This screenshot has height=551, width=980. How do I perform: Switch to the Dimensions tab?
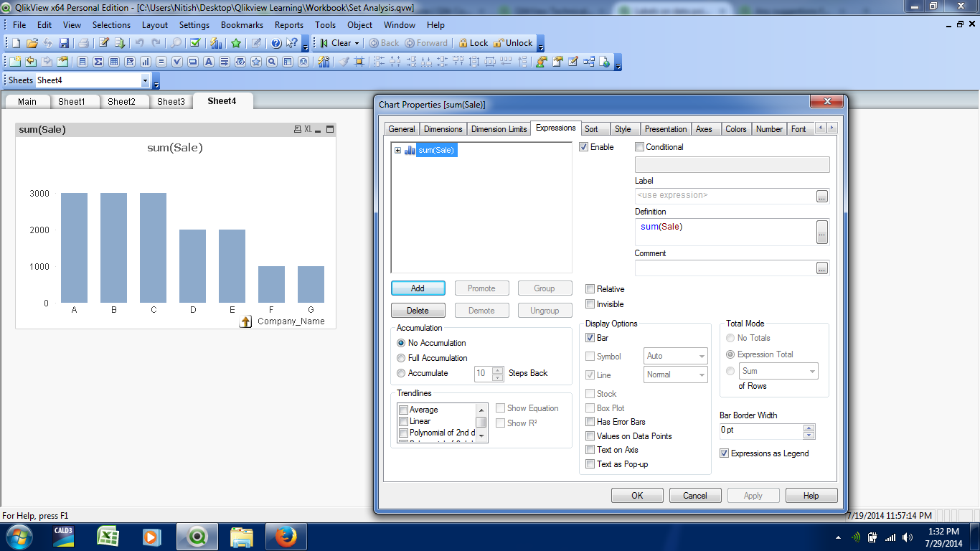pos(443,129)
